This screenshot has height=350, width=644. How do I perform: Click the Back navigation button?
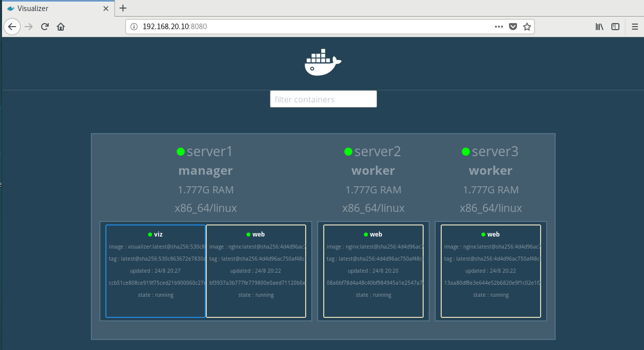12,26
